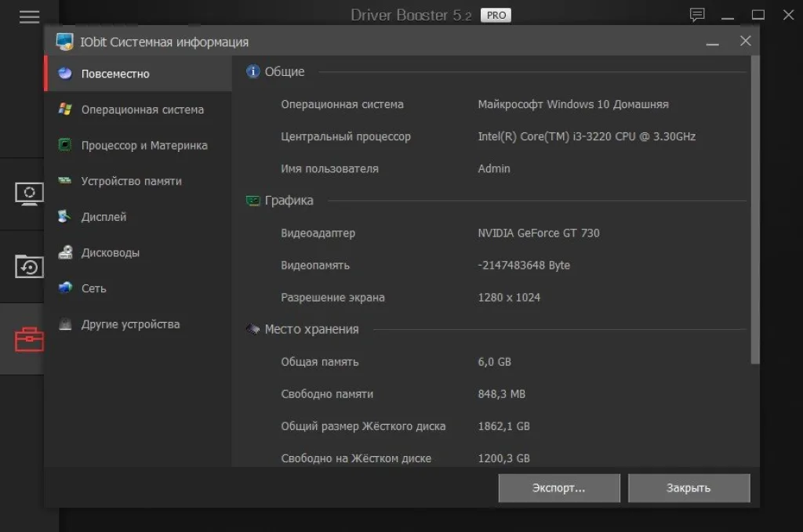The height and width of the screenshot is (532, 803).
Task: Open the scan monitor icon in Driver Booster sidebar
Action: pos(29,194)
